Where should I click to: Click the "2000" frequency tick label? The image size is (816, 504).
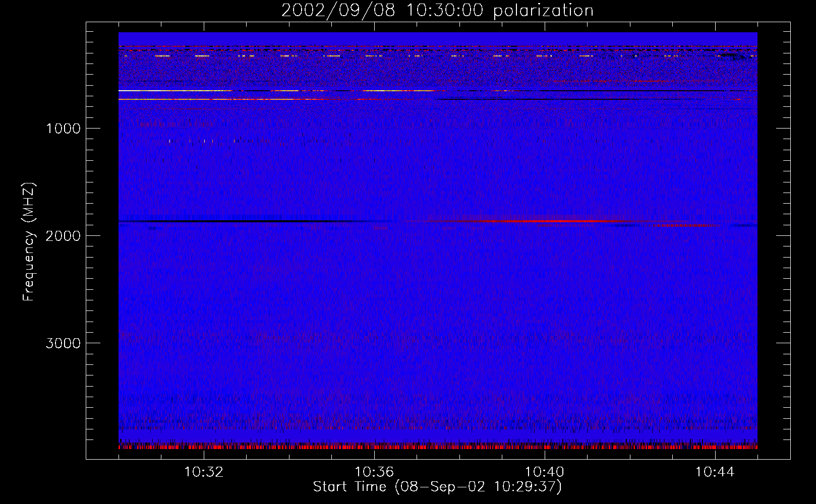pyautogui.click(x=63, y=236)
